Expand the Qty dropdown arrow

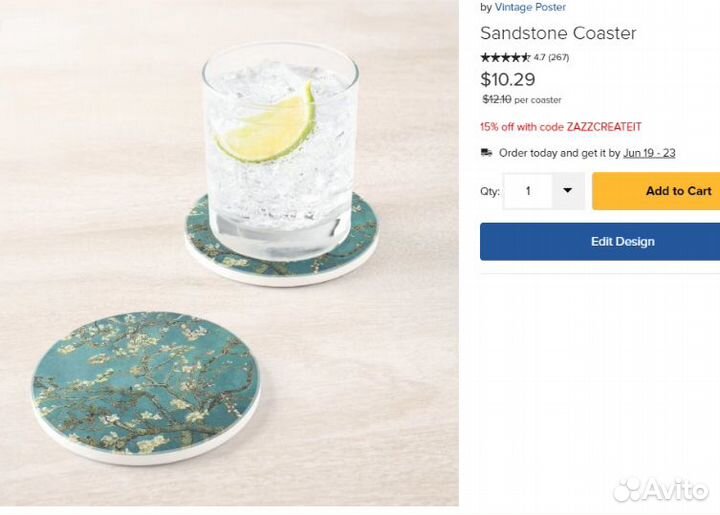tap(567, 191)
